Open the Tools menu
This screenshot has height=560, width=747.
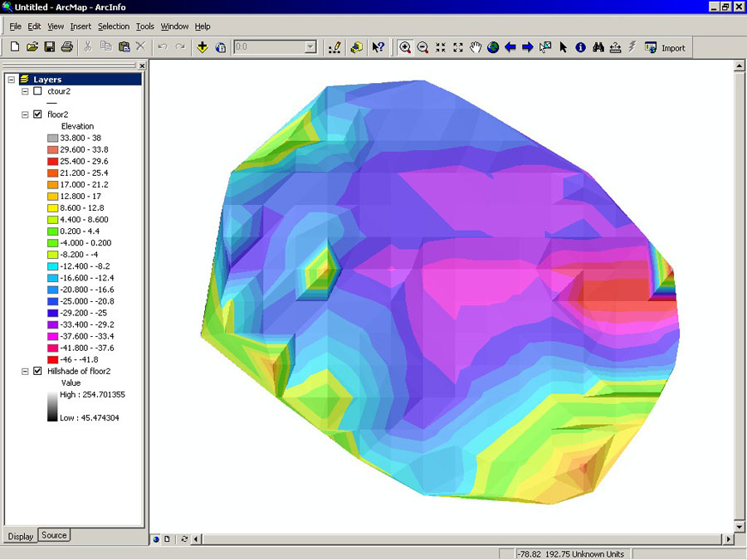point(144,27)
